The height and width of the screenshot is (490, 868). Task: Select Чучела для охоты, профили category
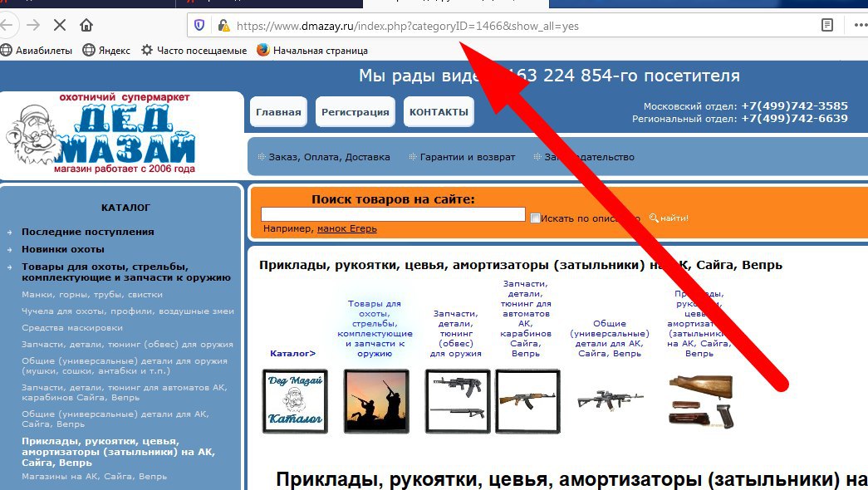(128, 311)
